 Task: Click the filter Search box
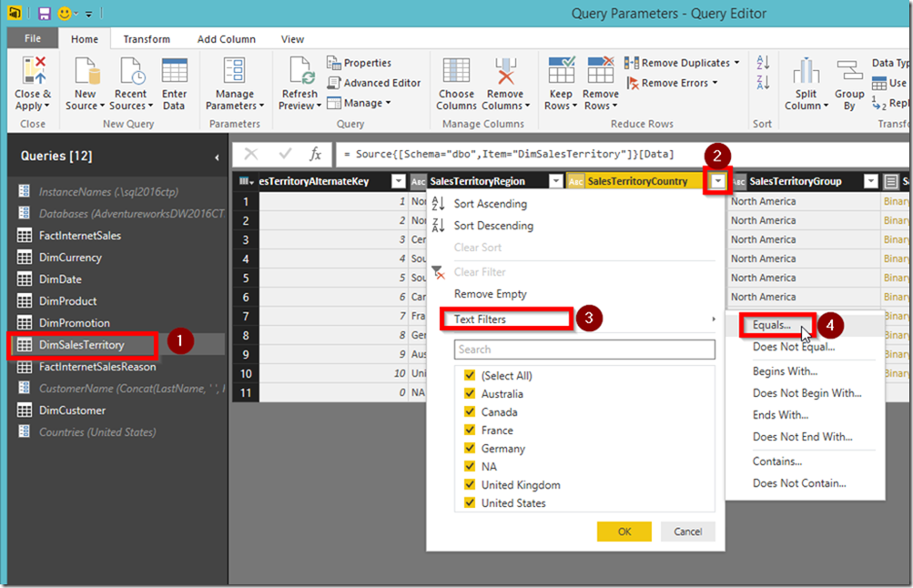[x=584, y=350]
